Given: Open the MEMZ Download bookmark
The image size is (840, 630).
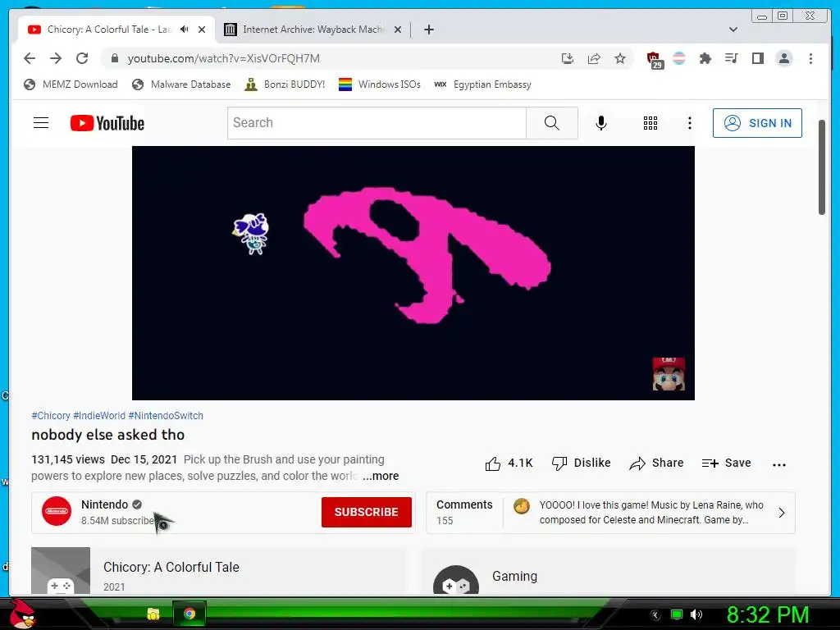Looking at the screenshot, I should click(x=71, y=84).
